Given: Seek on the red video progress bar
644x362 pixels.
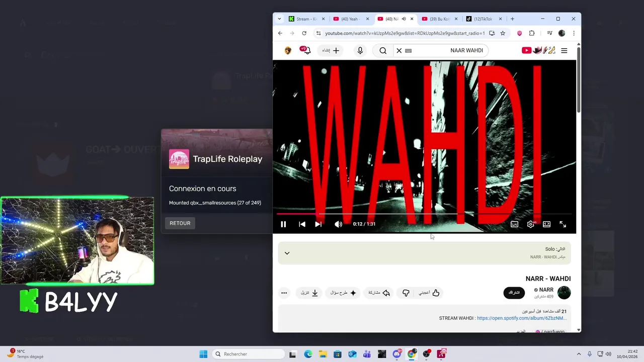Looking at the screenshot, I should point(424,214).
